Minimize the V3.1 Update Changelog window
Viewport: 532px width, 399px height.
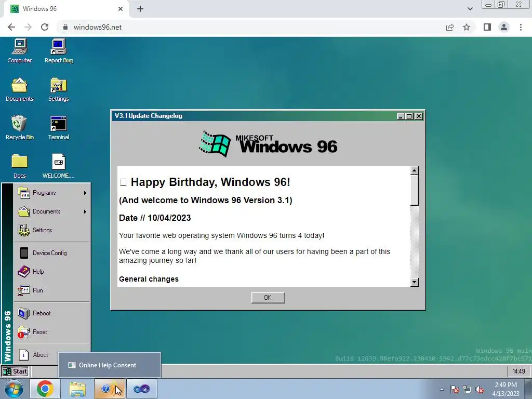(x=401, y=116)
